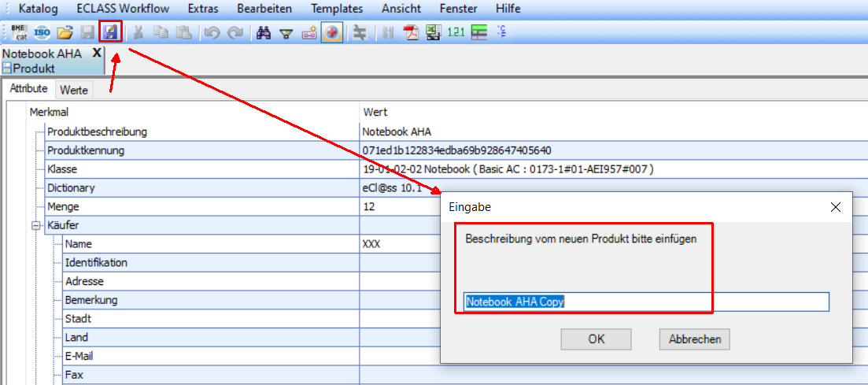Viewport: 868px width, 385px height.
Task: Switch to the Werte tab
Action: [x=74, y=90]
